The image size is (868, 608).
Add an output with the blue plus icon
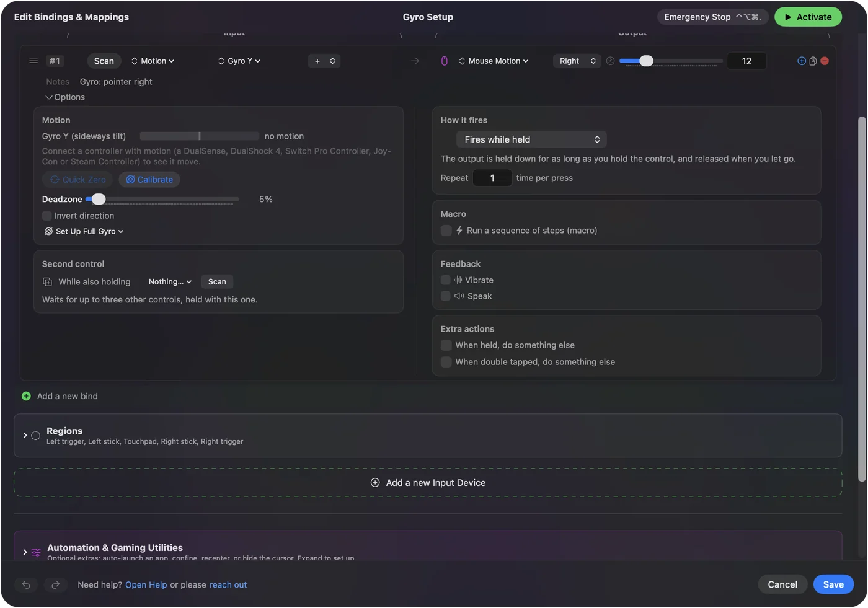pyautogui.click(x=802, y=61)
